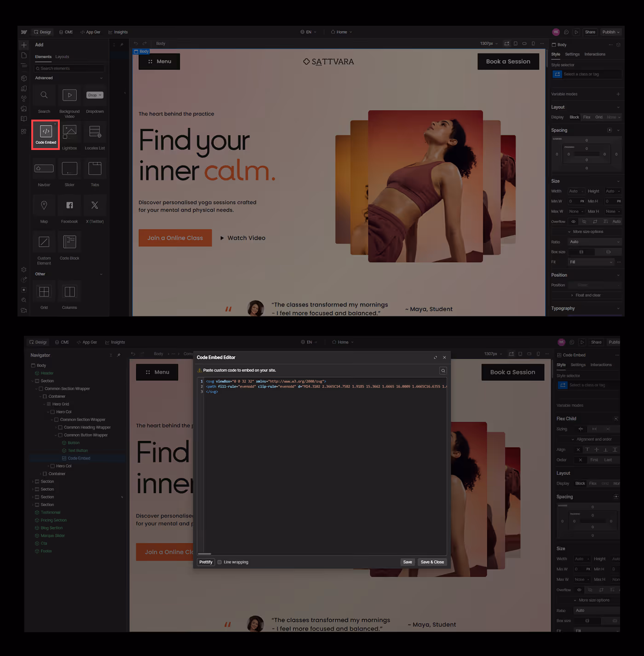Click horizontal scrollbar in code editor
Screen dimensions: 644x656
(x=204, y=554)
